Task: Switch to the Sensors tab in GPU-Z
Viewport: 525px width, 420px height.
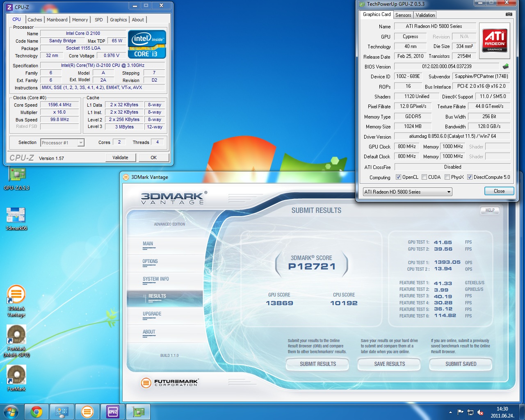Action: pyautogui.click(x=403, y=15)
